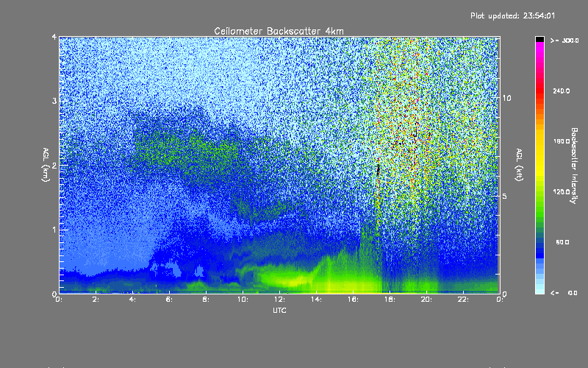Click the "16:" tick on UTC axis
The image size is (588, 368).
tap(353, 300)
